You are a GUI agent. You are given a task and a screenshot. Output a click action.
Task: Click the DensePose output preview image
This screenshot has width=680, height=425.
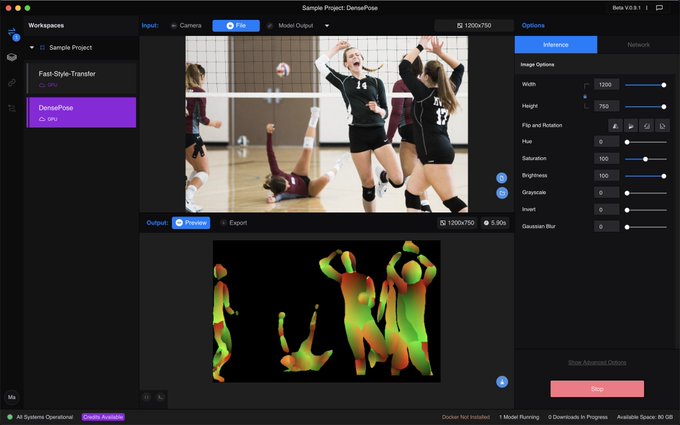coord(327,311)
